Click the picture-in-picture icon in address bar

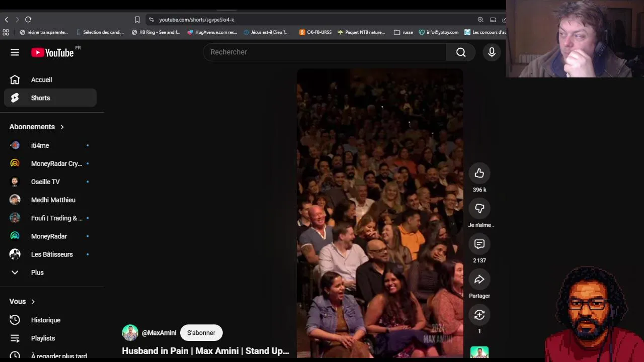pyautogui.click(x=493, y=20)
